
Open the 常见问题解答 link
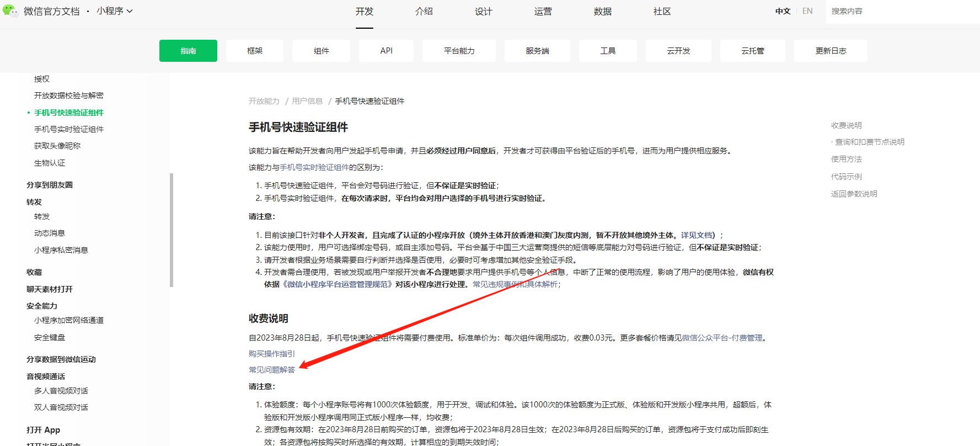[x=272, y=370]
